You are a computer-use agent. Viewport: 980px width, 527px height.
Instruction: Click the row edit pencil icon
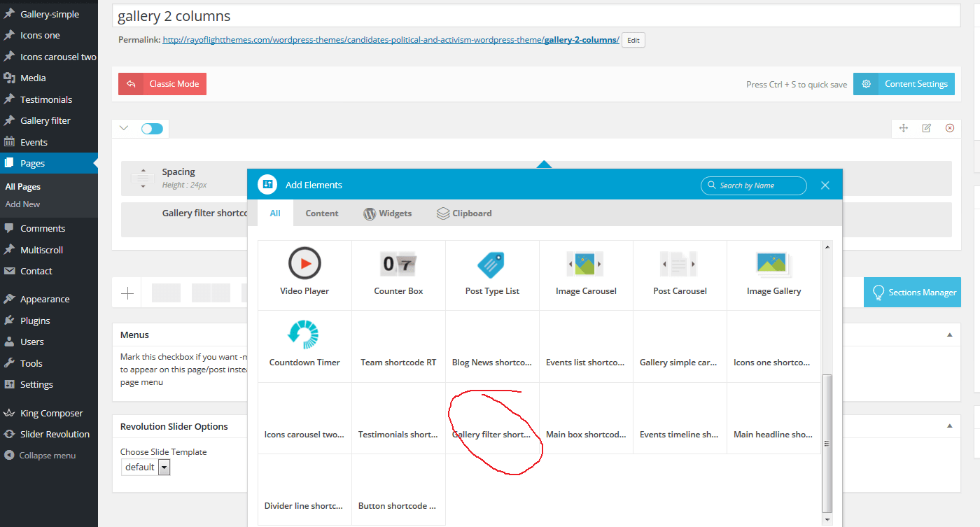[926, 128]
